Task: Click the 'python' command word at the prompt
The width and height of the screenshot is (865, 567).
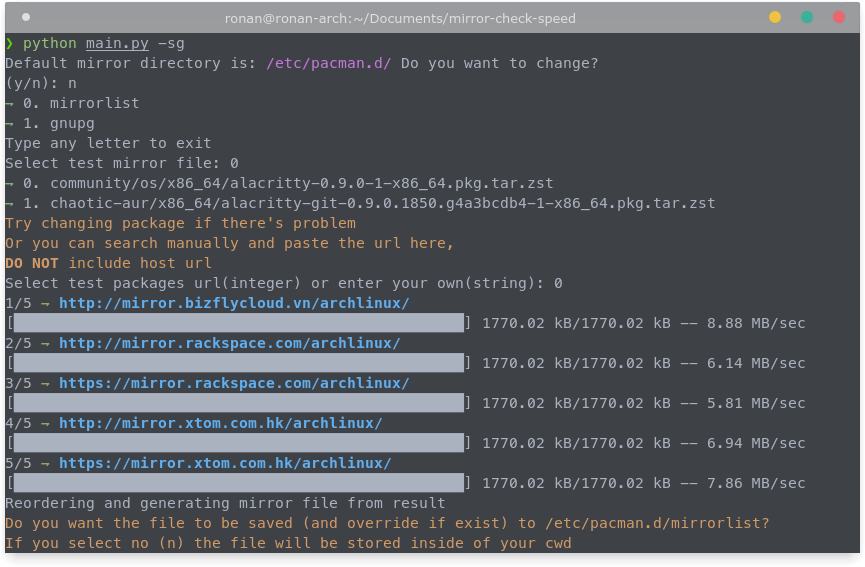Action: 50,44
